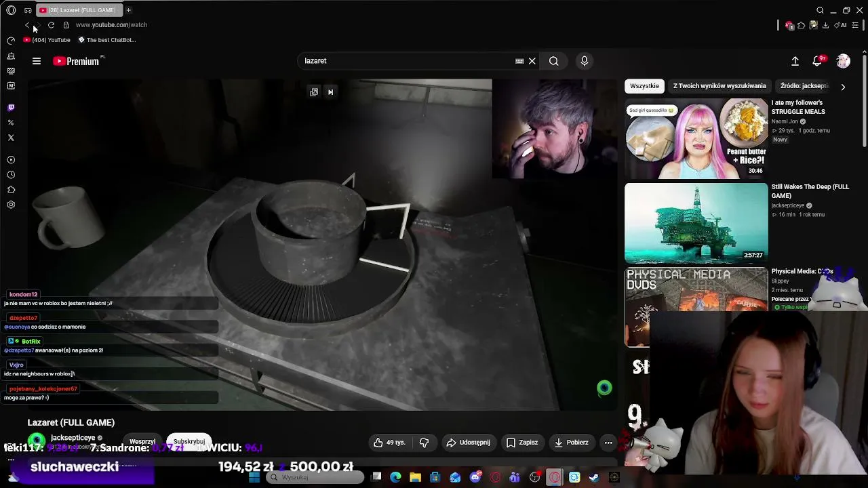Open the on-screen keyboard in the search box

tap(519, 61)
